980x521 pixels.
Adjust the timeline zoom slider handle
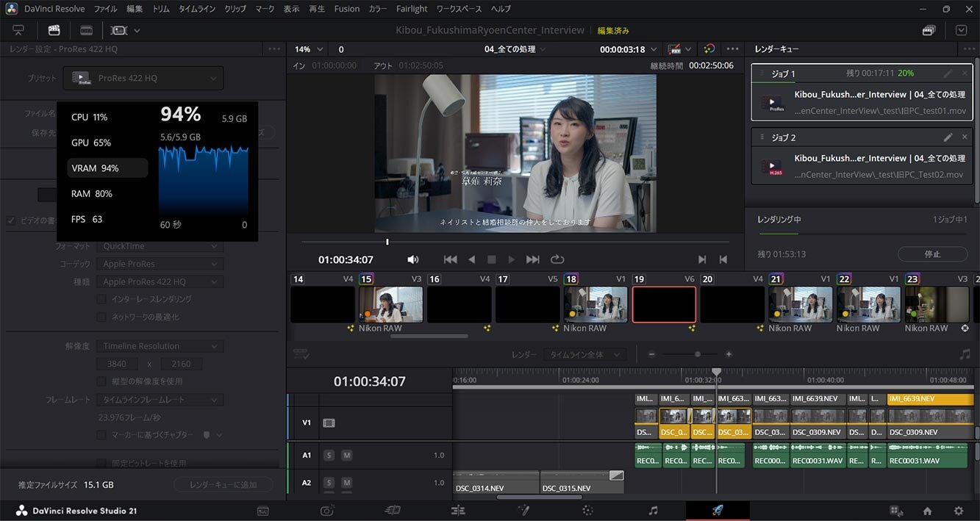(697, 354)
